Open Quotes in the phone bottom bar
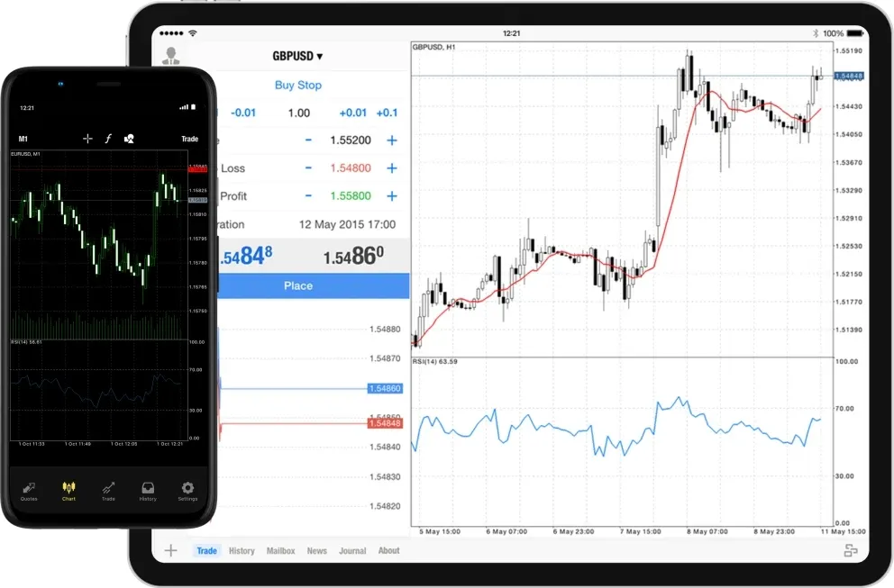 [x=29, y=490]
